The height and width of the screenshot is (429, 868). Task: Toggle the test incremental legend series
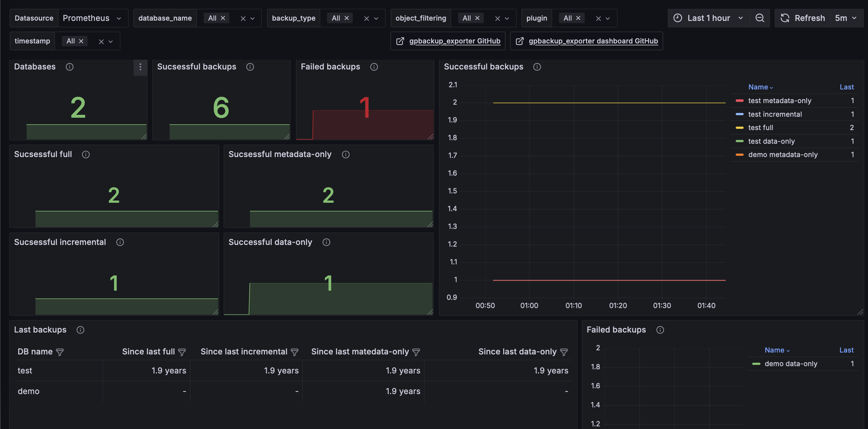point(775,114)
